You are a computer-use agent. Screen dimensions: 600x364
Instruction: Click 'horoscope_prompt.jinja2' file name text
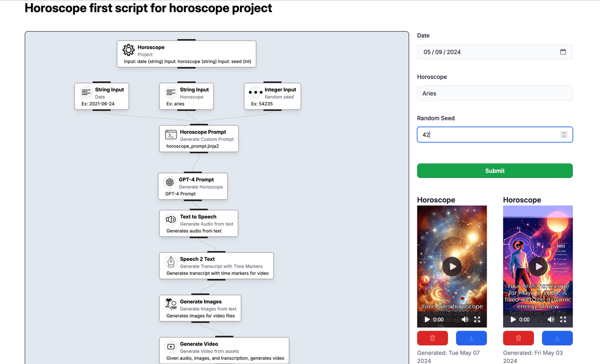(x=193, y=146)
